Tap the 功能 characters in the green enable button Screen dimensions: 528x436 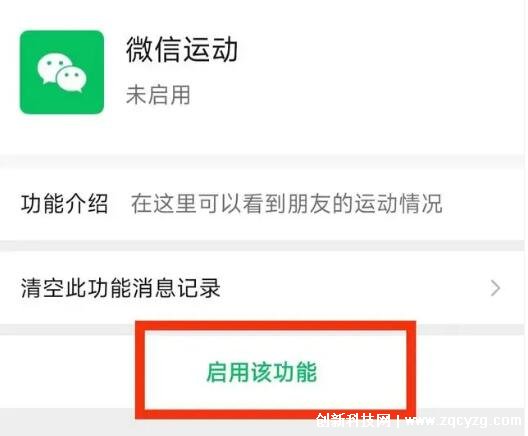[295, 372]
